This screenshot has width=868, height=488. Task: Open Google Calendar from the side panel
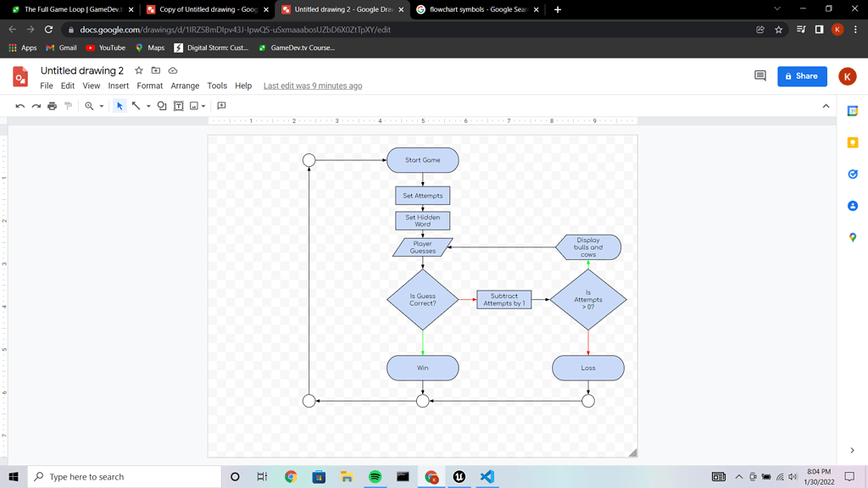851,111
